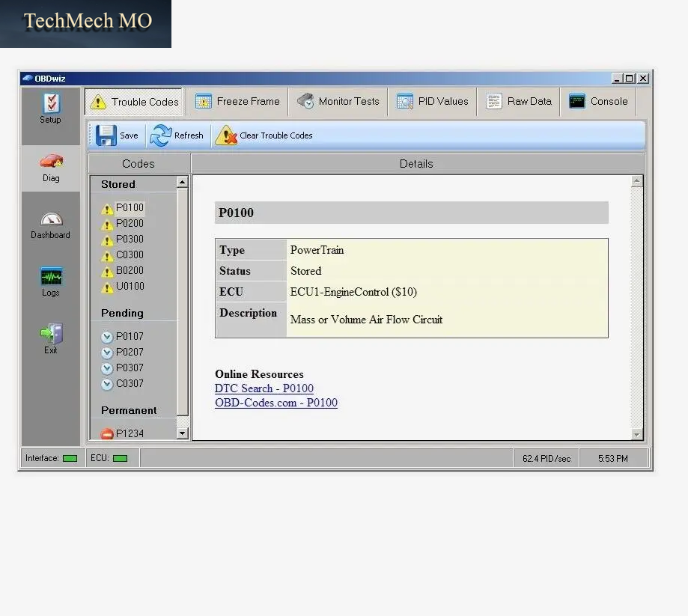688x616 pixels.
Task: Click the Mass or Volume Air Flow Circuit description
Action: pyautogui.click(x=366, y=320)
